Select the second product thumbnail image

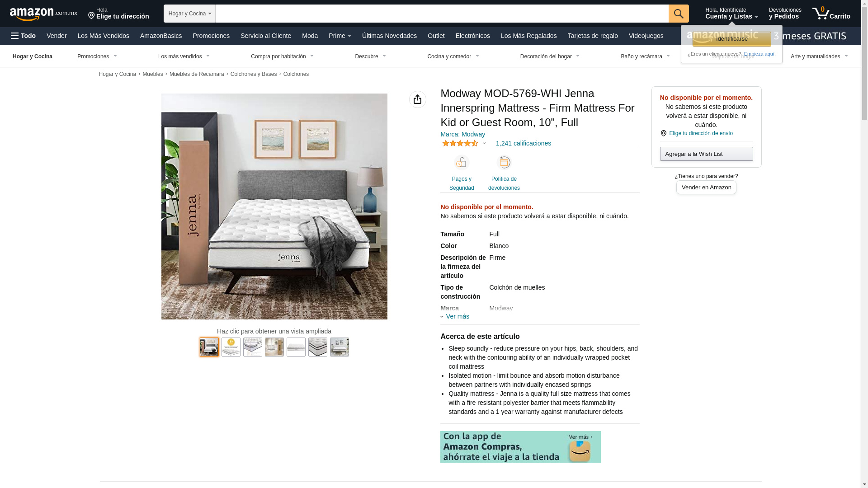coord(231,347)
